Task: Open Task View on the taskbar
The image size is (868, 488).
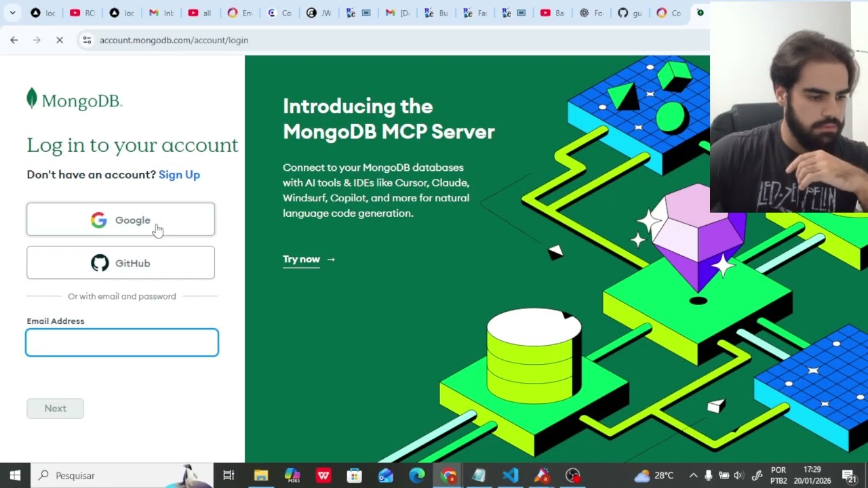Action: coord(229,475)
